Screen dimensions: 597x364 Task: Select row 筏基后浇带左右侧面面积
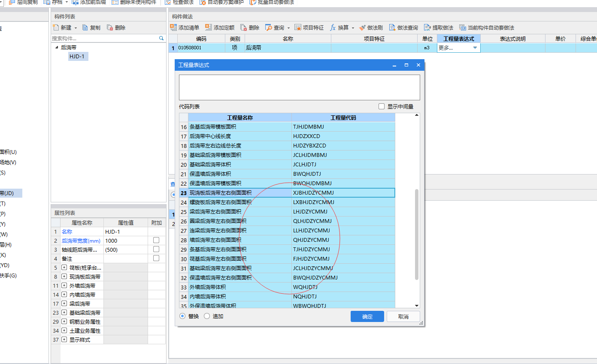tap(287, 259)
